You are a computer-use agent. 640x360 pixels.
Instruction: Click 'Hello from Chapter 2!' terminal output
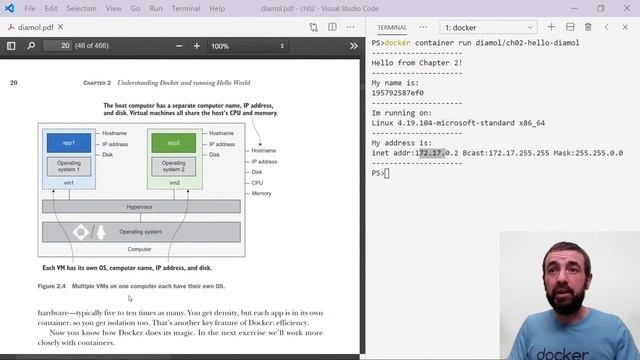(416, 63)
